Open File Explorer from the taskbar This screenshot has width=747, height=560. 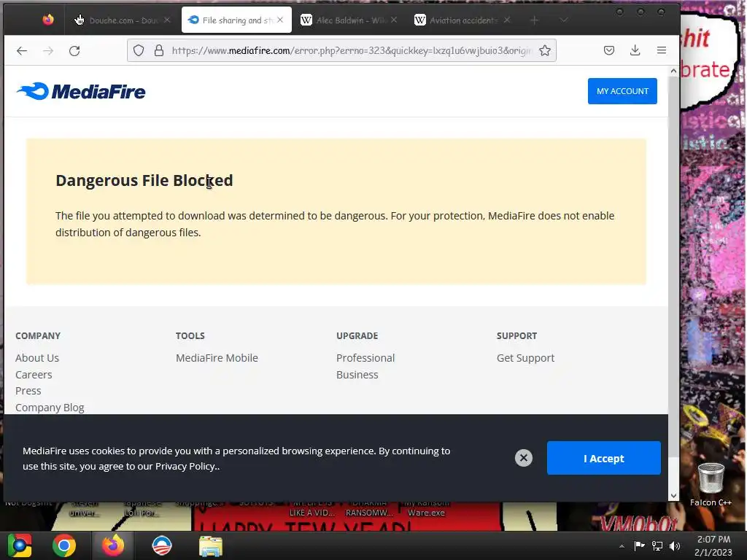click(x=211, y=546)
